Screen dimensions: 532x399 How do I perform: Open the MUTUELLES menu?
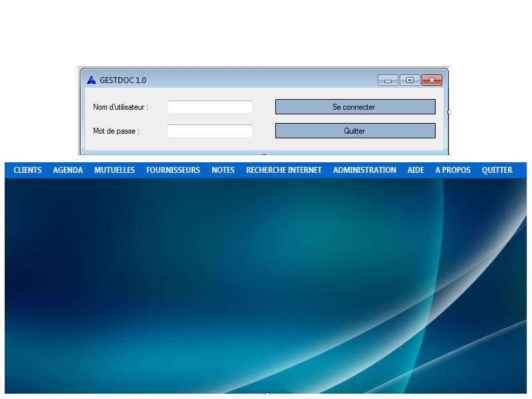[x=114, y=170]
